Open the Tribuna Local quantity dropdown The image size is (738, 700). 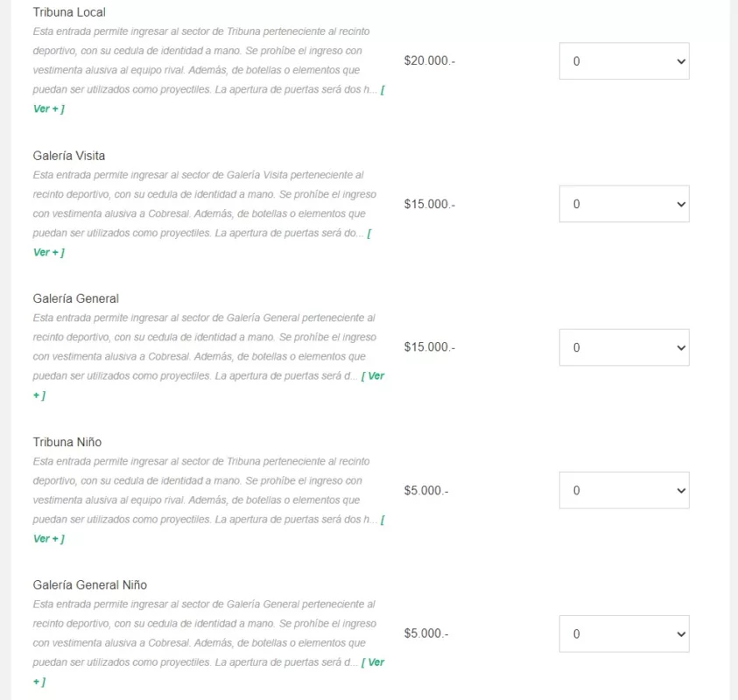click(623, 61)
